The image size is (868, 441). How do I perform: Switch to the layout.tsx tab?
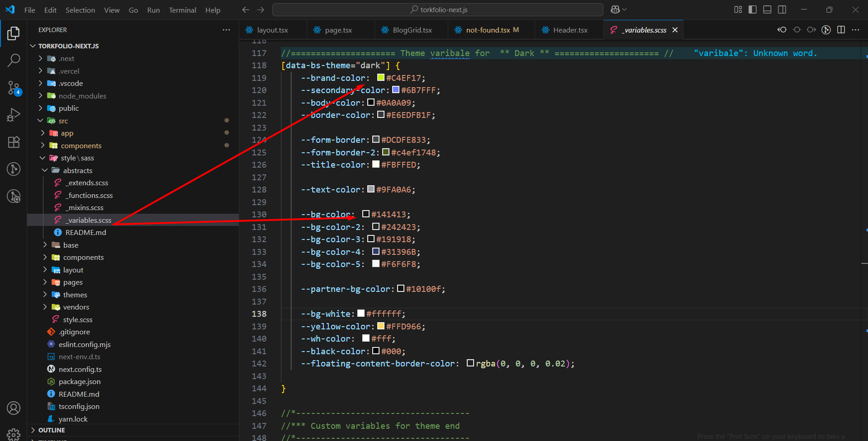tap(273, 30)
